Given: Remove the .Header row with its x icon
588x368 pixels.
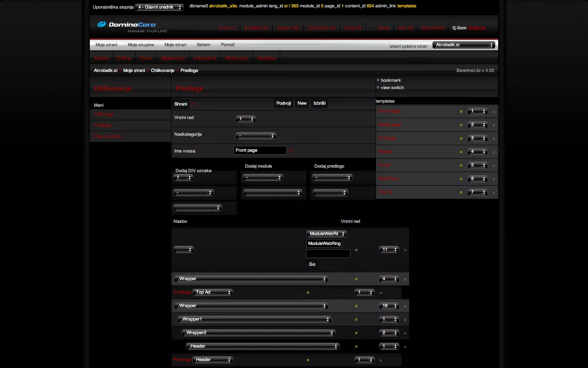Looking at the screenshot, I should 405,347.
